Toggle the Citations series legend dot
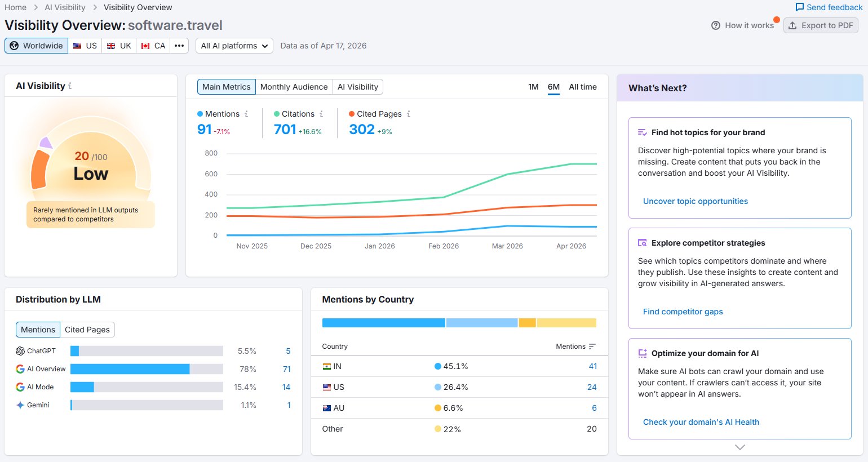This screenshot has height=462, width=868. coord(277,114)
